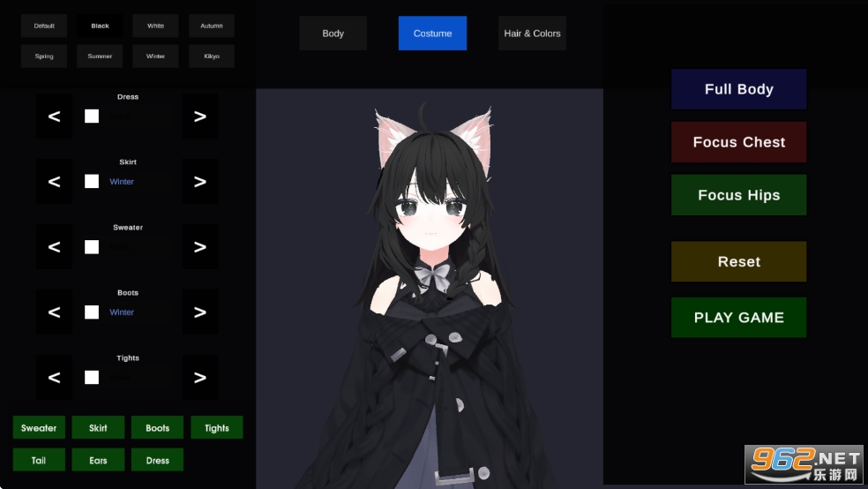Image resolution: width=868 pixels, height=489 pixels.
Task: Apply the Autumn costume preset
Action: [x=212, y=26]
